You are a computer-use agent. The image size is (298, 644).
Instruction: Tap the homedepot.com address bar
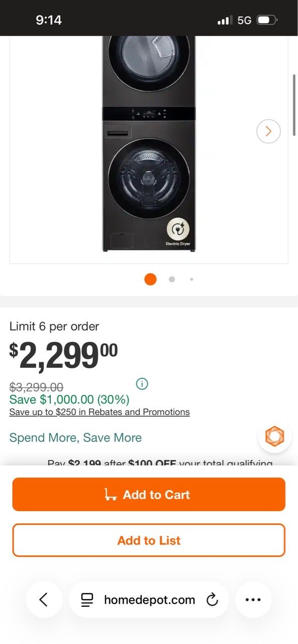pos(149,600)
